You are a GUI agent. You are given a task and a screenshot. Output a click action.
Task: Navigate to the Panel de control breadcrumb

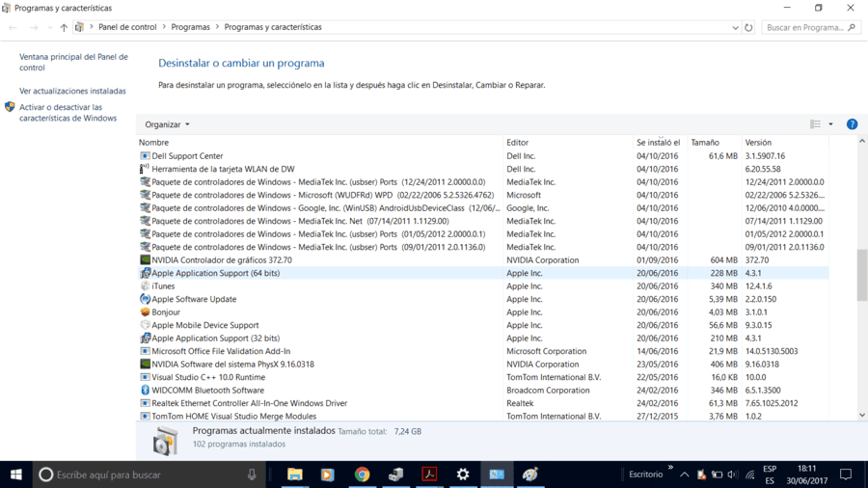tap(127, 27)
